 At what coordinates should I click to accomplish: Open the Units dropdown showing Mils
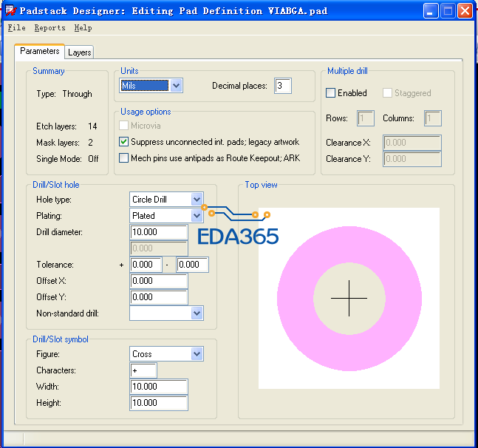151,86
